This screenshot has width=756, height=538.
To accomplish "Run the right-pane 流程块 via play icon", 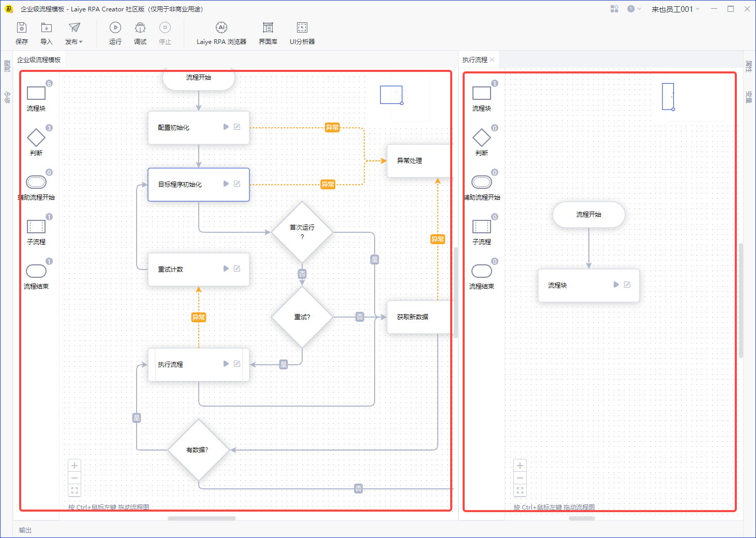I will coord(616,285).
